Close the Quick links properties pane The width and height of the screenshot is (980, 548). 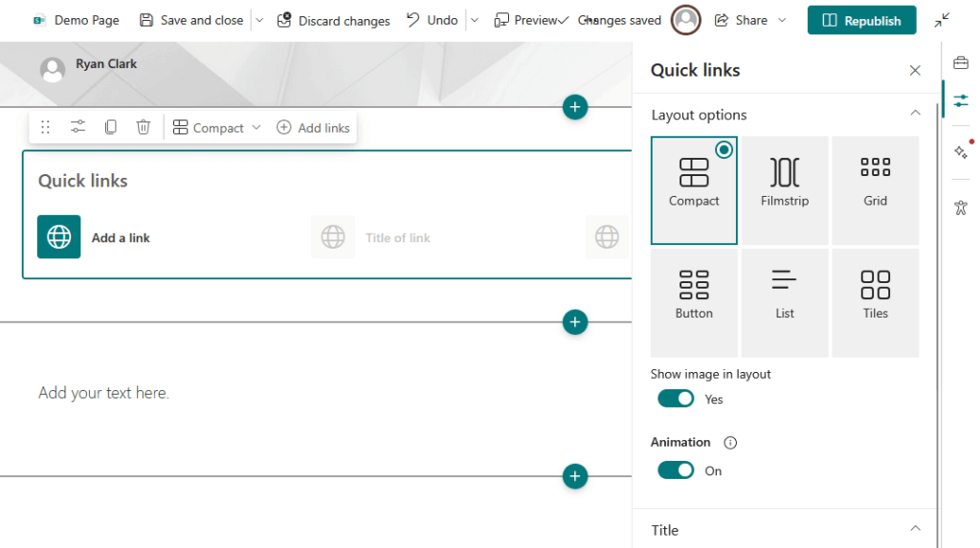click(x=915, y=71)
